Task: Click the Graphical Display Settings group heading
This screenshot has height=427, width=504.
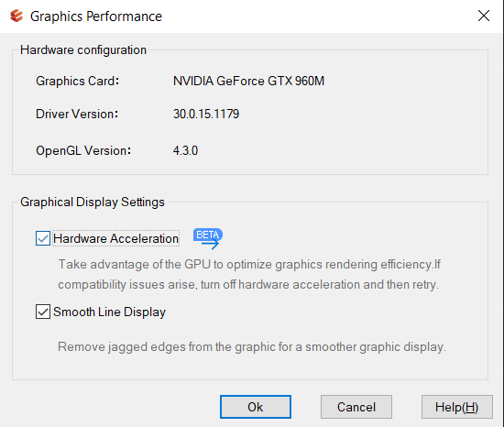Action: tap(93, 203)
